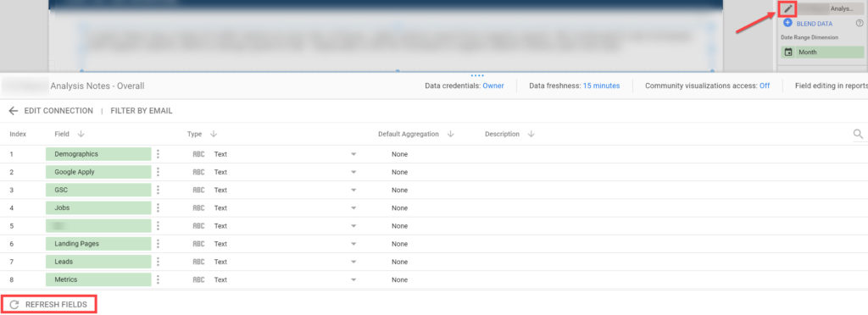Sort by Description column arrow

pos(531,134)
